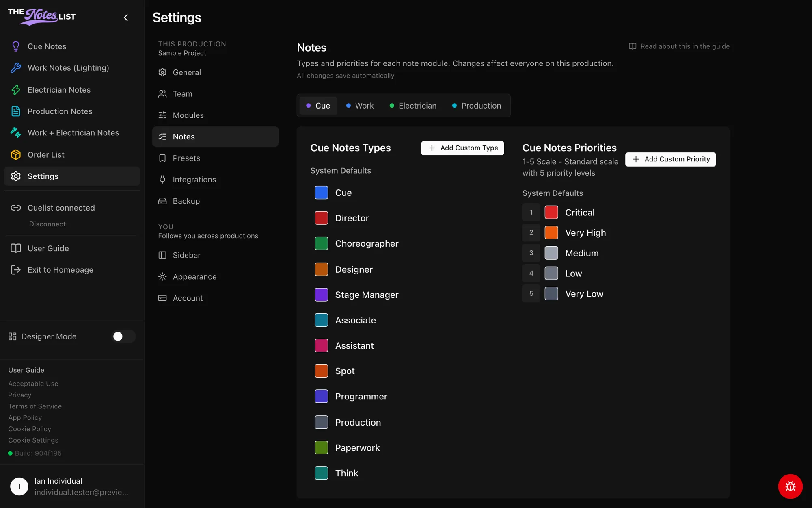Click the gray Production type color swatch
The image size is (812, 508).
(x=322, y=422)
